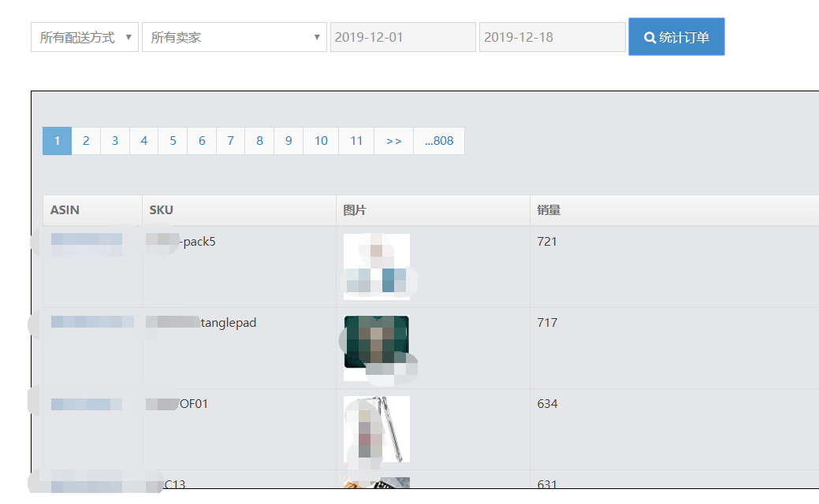Go to page 2 in pagination
The image size is (819, 504).
point(86,141)
